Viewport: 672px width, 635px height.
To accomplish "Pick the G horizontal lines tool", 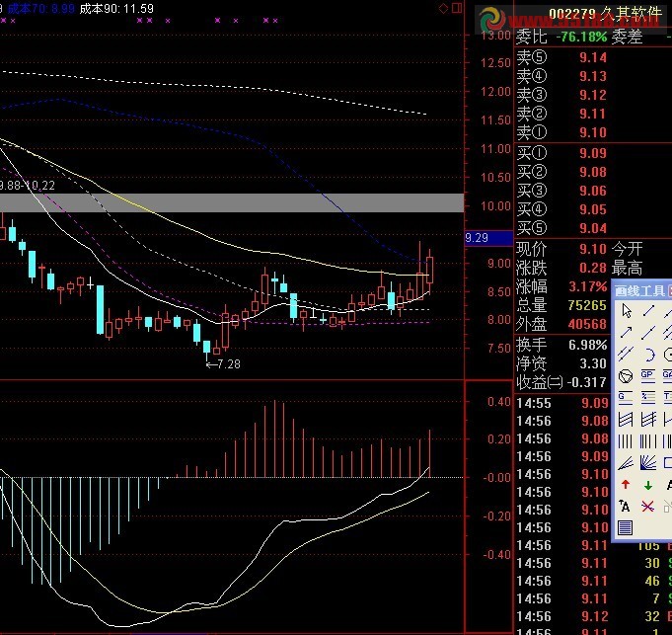I will pyautogui.click(x=626, y=398).
